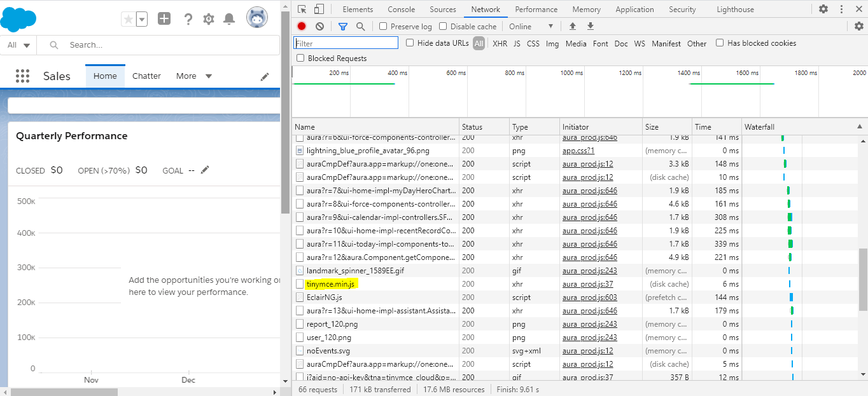Open the Security panel
Image resolution: width=868 pixels, height=396 pixels.
[x=683, y=10]
